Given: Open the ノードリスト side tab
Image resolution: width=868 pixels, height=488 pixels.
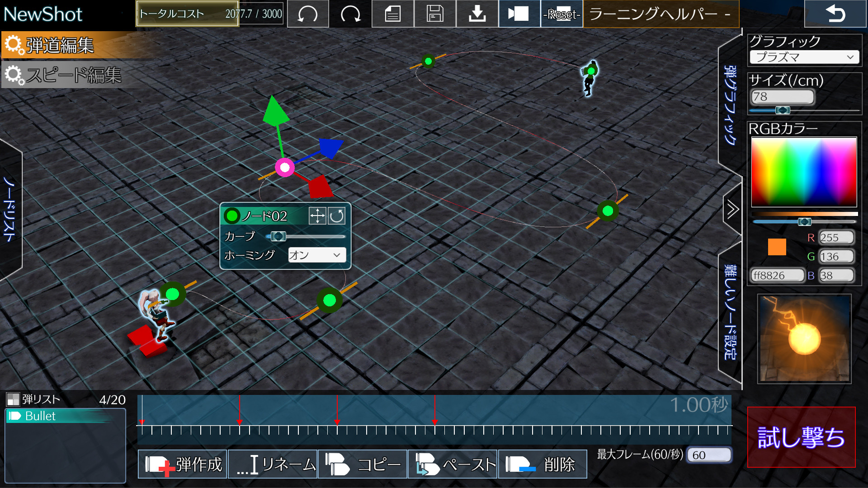Looking at the screenshot, I should pos(10,209).
